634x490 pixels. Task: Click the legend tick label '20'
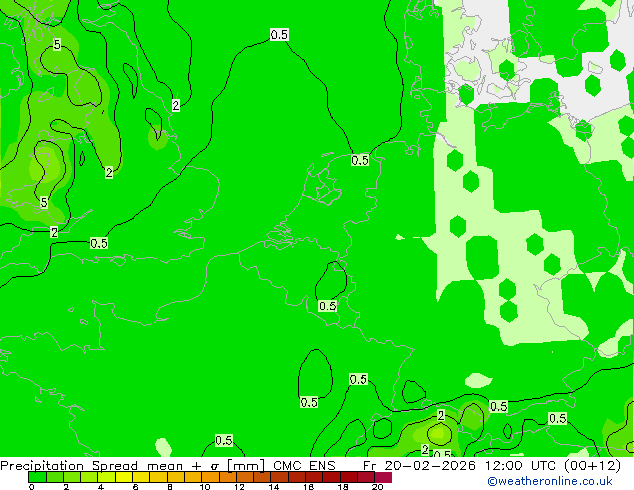(x=377, y=487)
